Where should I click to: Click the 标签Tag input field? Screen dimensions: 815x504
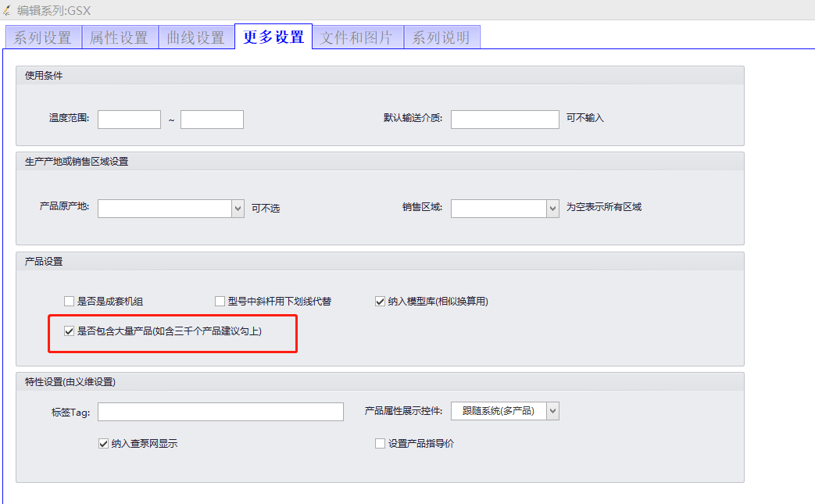tap(220, 412)
